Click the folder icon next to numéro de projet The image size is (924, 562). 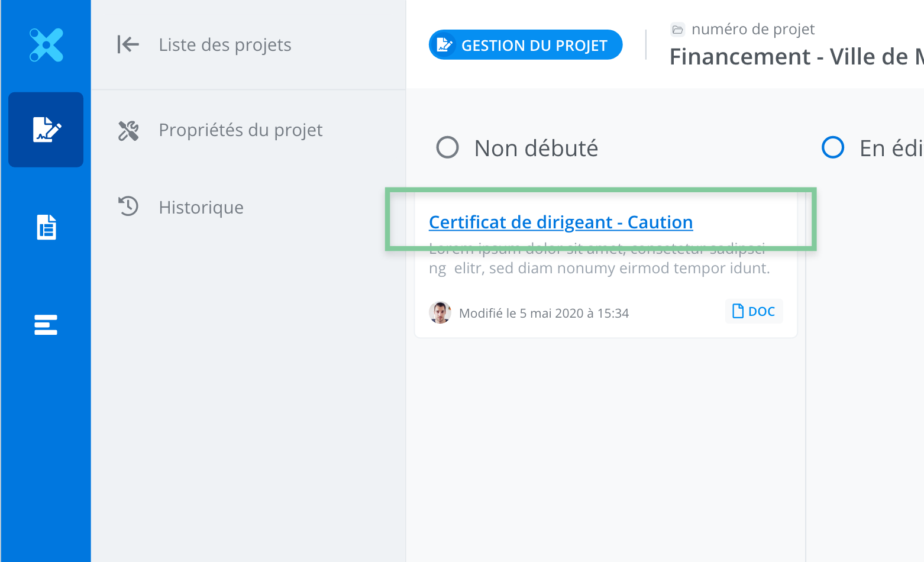click(x=677, y=30)
